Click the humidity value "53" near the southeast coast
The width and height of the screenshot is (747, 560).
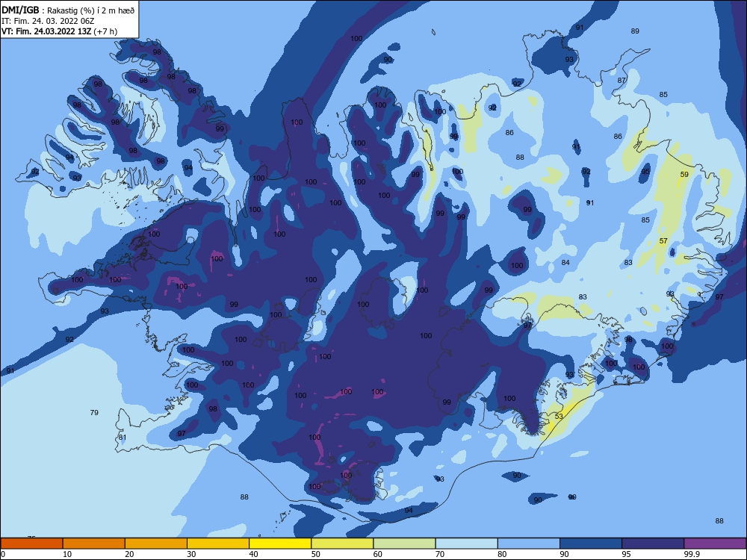coord(559,416)
